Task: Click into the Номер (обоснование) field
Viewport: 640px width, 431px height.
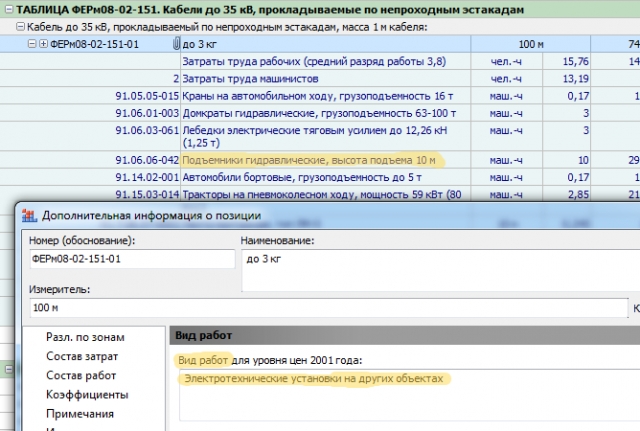Action: coord(132,259)
